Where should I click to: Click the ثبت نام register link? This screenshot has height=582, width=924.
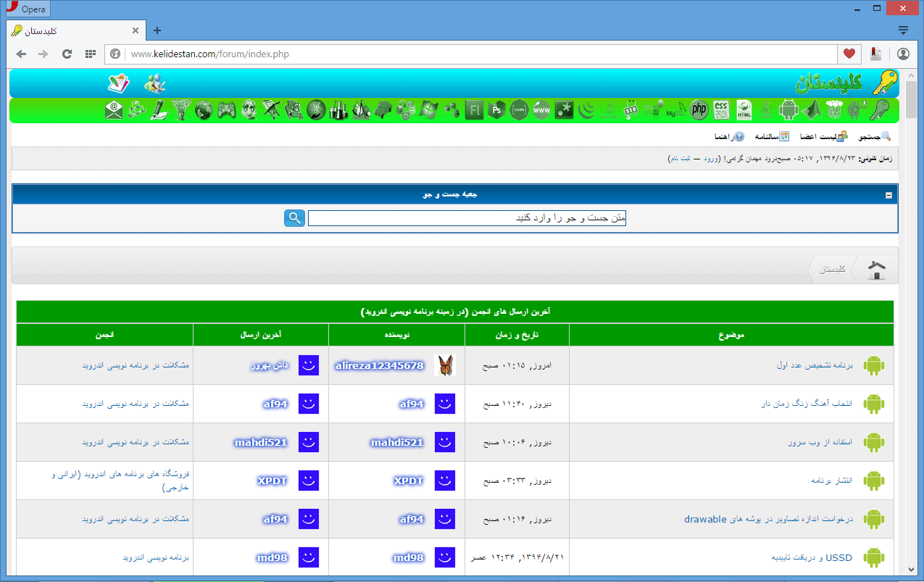pyautogui.click(x=680, y=158)
